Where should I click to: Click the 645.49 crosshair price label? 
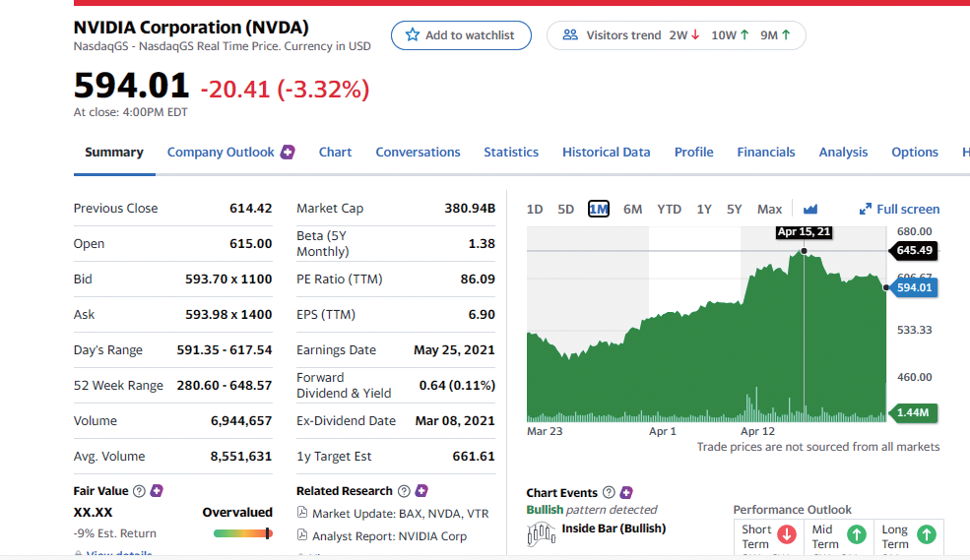(914, 250)
